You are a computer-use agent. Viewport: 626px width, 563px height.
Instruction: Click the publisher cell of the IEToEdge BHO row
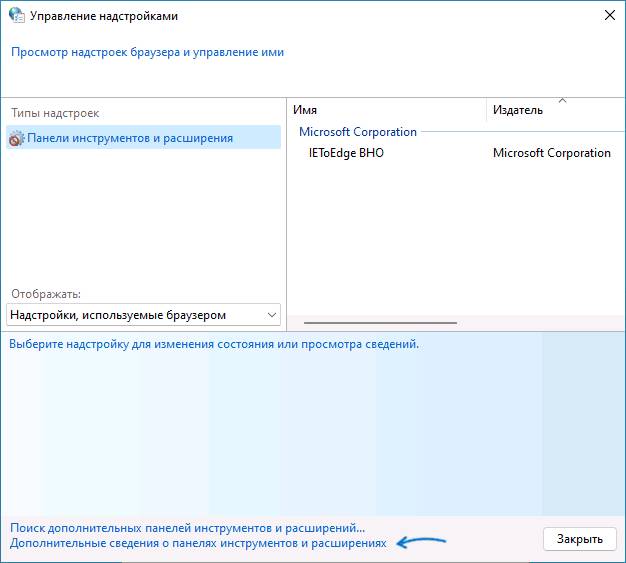click(x=551, y=153)
